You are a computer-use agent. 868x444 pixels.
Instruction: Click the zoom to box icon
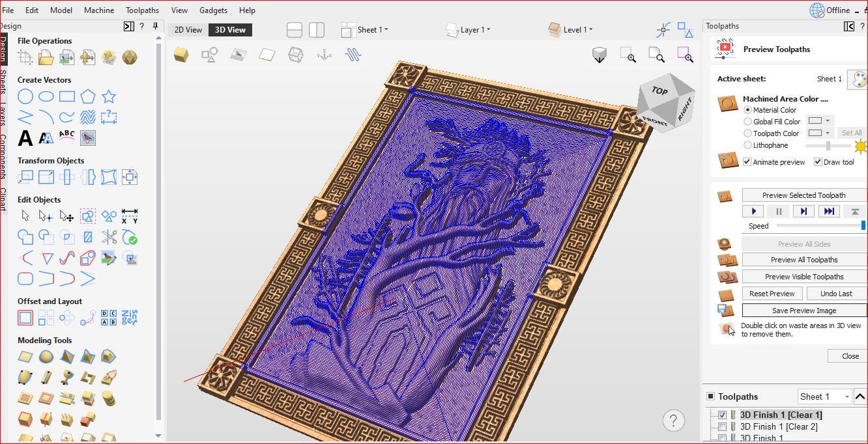628,55
